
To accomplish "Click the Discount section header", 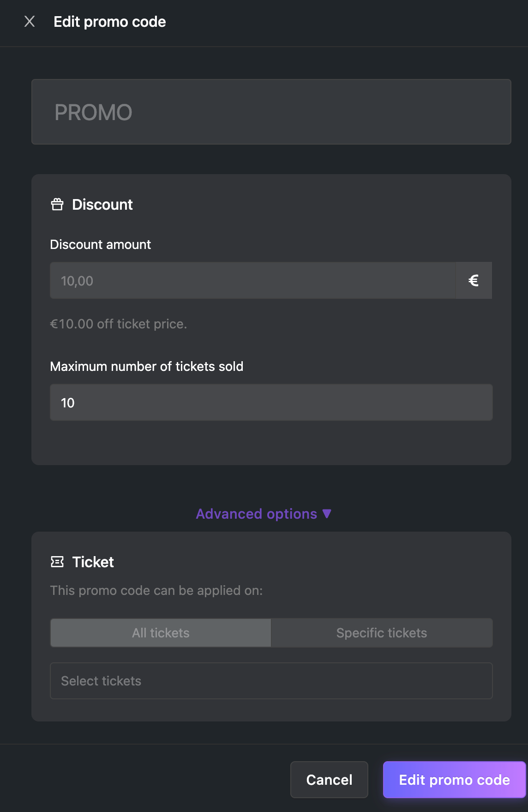I will pos(102,205).
